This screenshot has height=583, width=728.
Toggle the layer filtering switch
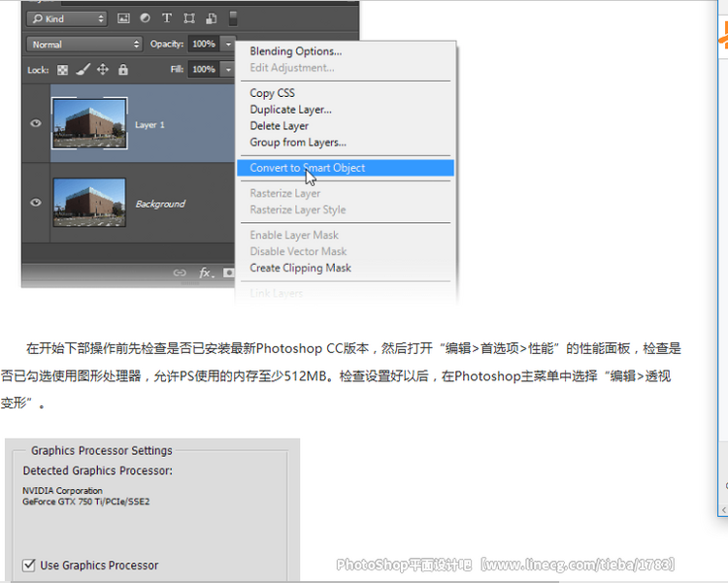(234, 18)
